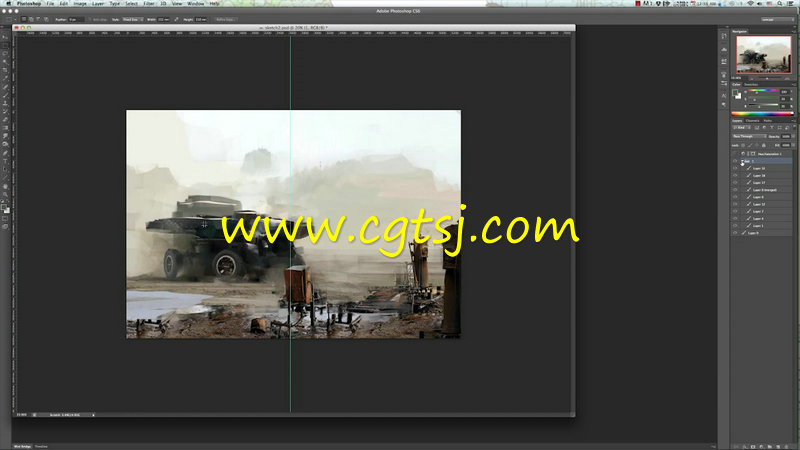Select the Brush tool
Image resolution: width=800 pixels, height=450 pixels.
(5, 94)
